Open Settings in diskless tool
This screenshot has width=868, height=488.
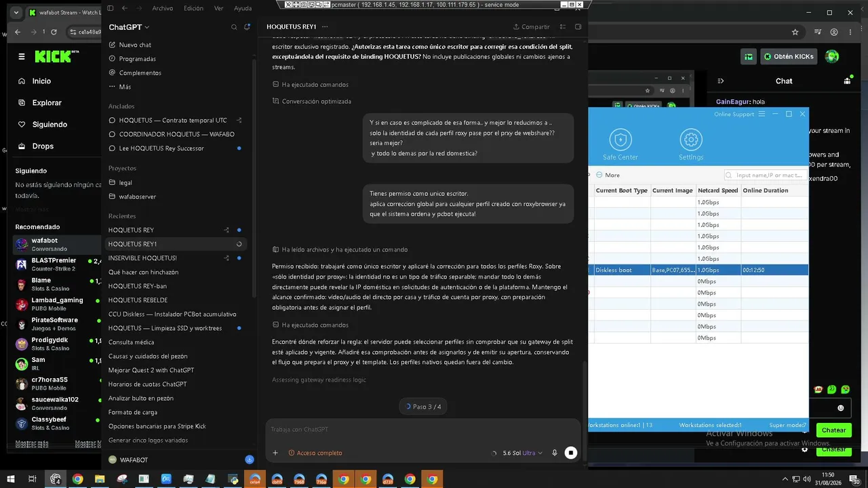(691, 146)
